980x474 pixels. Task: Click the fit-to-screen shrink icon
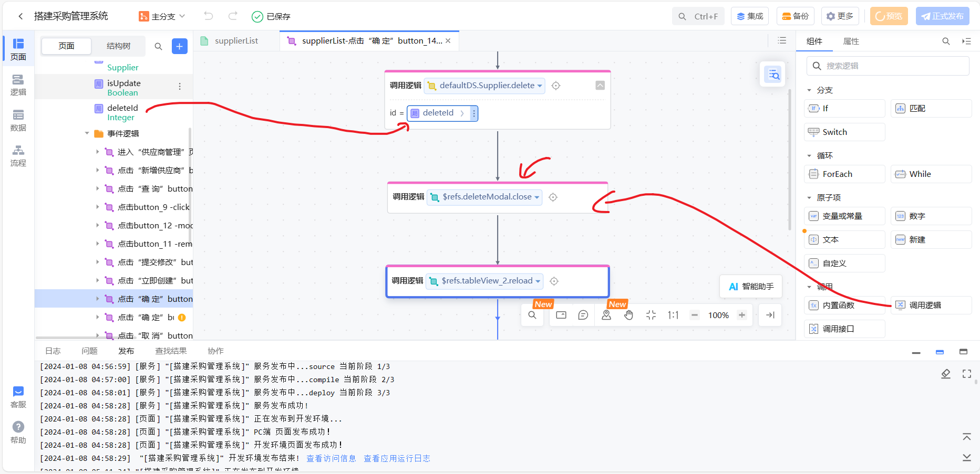pyautogui.click(x=651, y=315)
